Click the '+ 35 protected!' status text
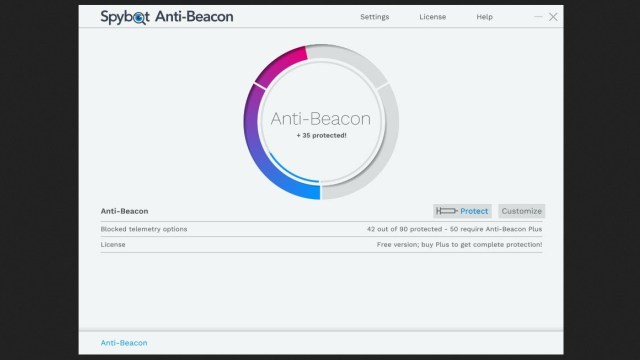Image resolution: width=640 pixels, height=360 pixels. [x=321, y=135]
